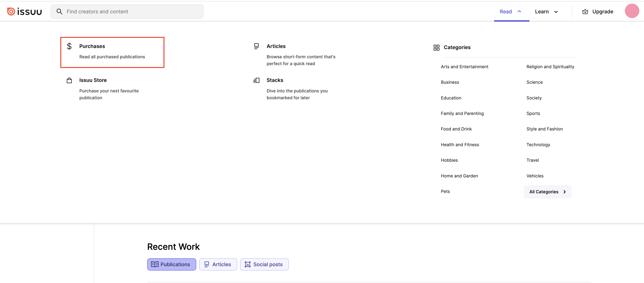The height and width of the screenshot is (283, 644).
Task: Click the Categories heading
Action: [x=457, y=47]
